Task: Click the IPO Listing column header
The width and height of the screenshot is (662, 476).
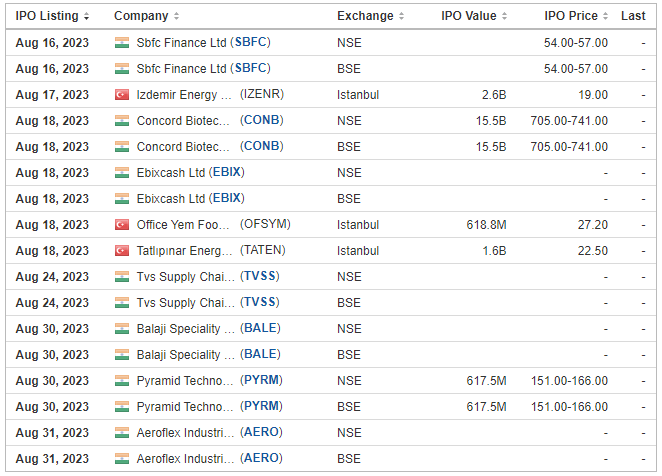Action: coord(47,16)
